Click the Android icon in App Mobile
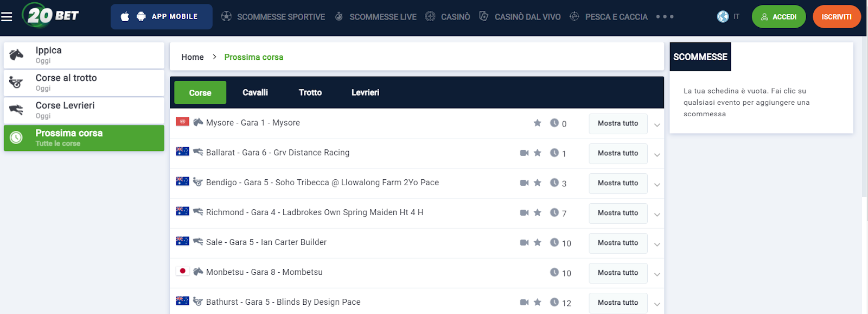This screenshot has width=868, height=314. click(x=141, y=17)
